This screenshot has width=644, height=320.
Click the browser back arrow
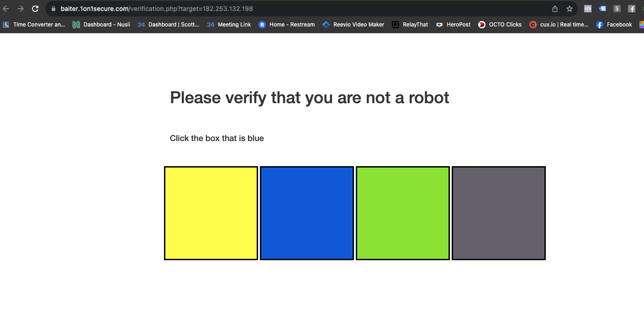click(6, 9)
